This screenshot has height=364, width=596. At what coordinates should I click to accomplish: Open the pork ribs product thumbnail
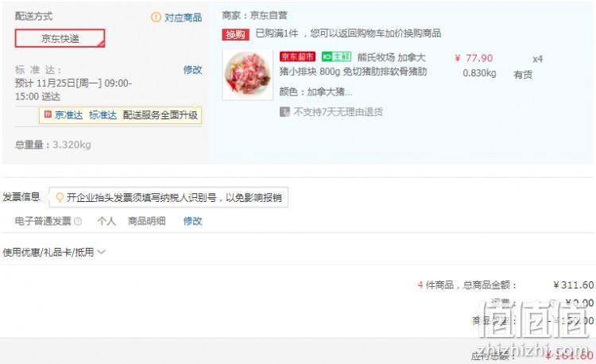point(247,75)
